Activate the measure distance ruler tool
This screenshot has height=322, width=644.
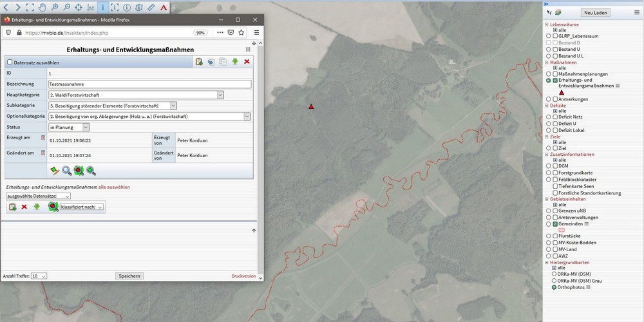(x=151, y=7)
